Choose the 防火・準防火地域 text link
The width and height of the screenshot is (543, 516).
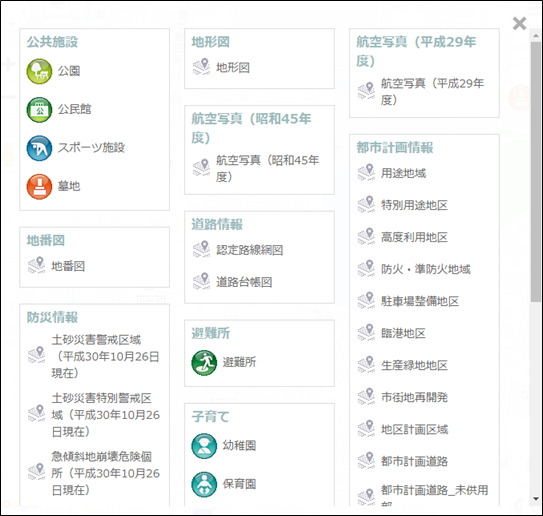[x=426, y=269]
